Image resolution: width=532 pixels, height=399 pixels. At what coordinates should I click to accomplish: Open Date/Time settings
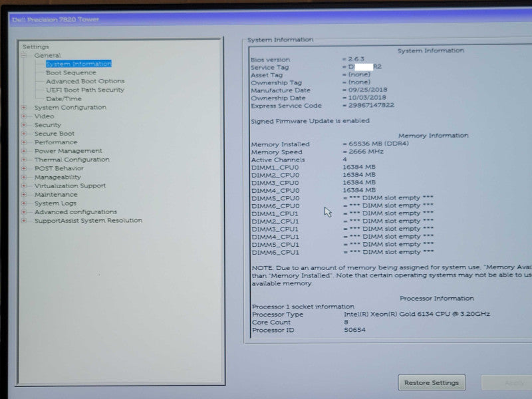(x=64, y=98)
